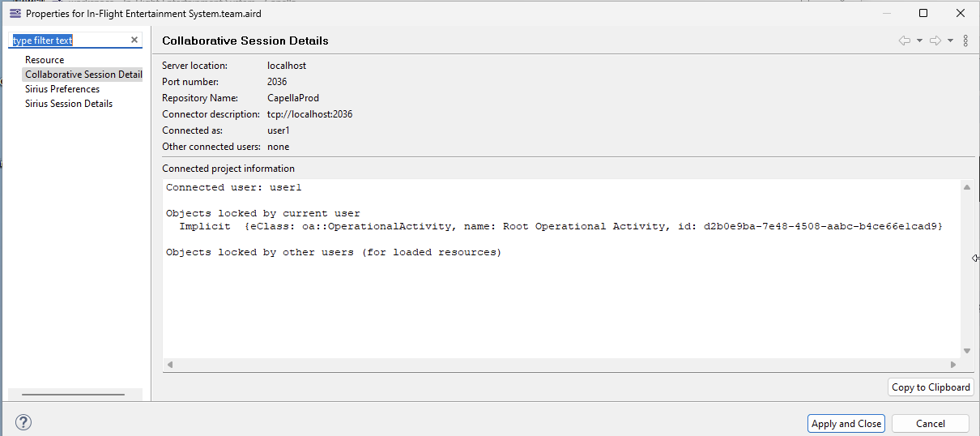
Task: Click Apply and Close button
Action: 846,423
